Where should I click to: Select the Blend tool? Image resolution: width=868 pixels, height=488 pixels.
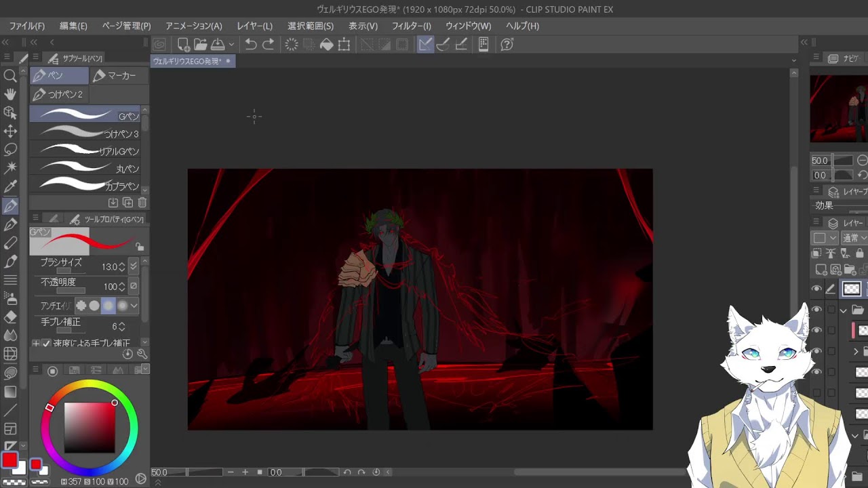[x=10, y=335]
